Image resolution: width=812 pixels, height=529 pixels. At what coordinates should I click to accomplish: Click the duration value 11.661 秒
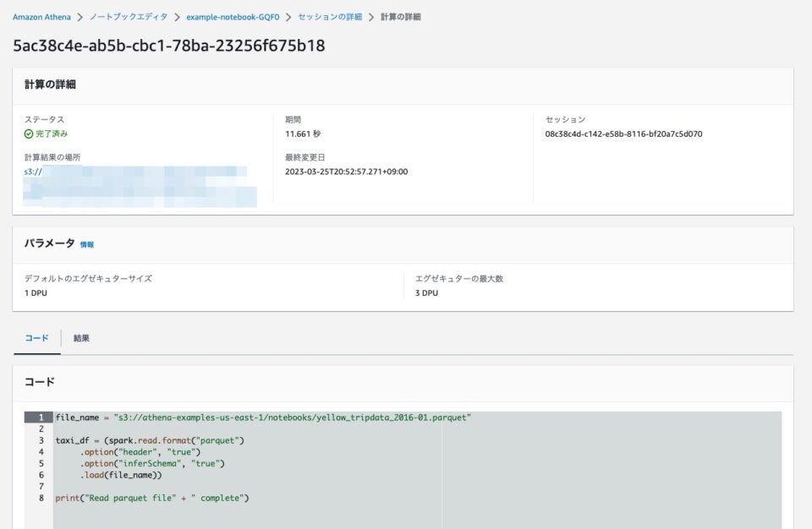[x=303, y=134]
